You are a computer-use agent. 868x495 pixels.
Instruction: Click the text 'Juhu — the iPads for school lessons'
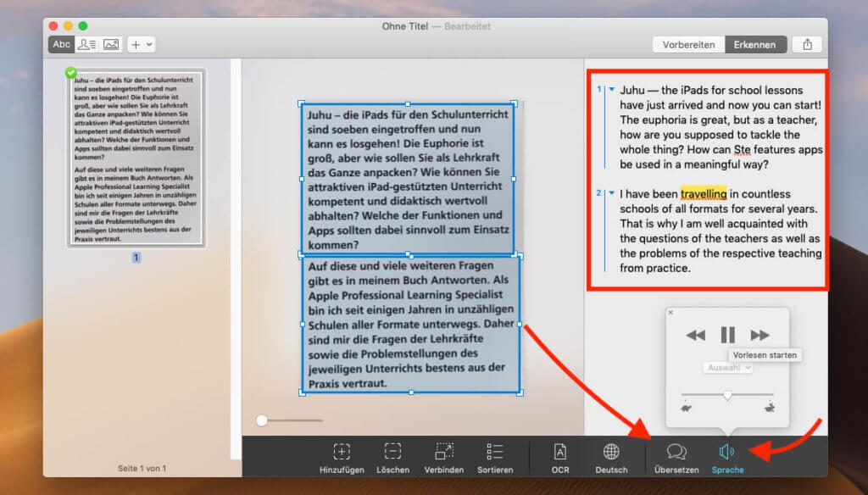[711, 90]
